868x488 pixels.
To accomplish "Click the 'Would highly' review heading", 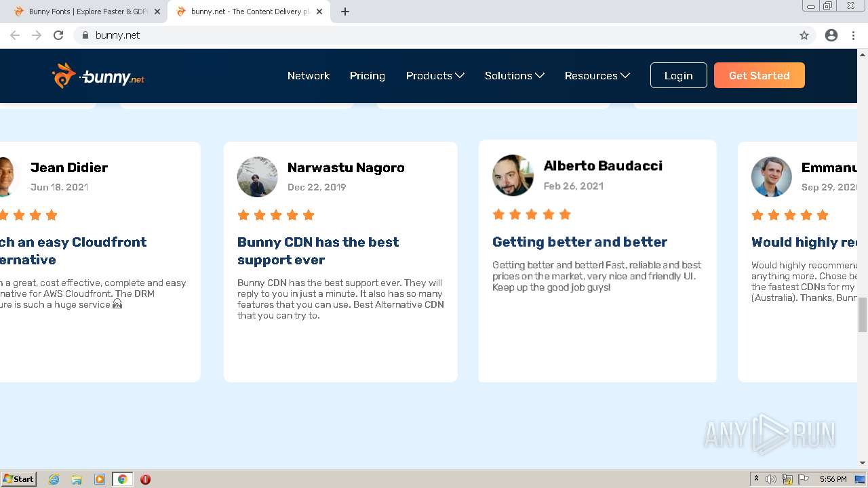I will pos(804,242).
